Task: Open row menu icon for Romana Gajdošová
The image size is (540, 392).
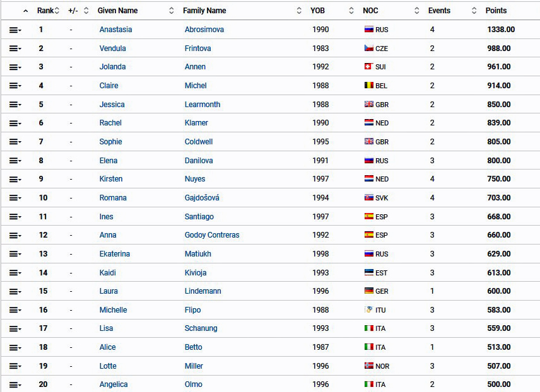Action: click(x=15, y=199)
